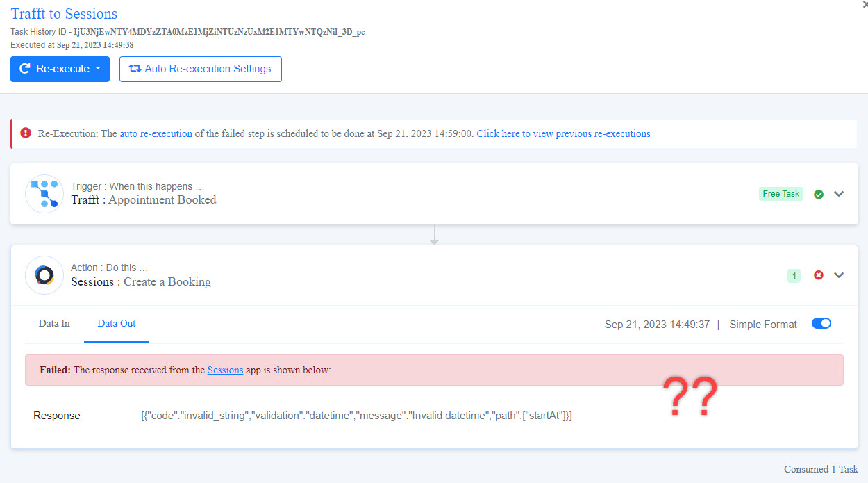868x483 pixels.
Task: Click the Sep 21, 2023 14:49:37 timestamp
Action: click(x=657, y=325)
